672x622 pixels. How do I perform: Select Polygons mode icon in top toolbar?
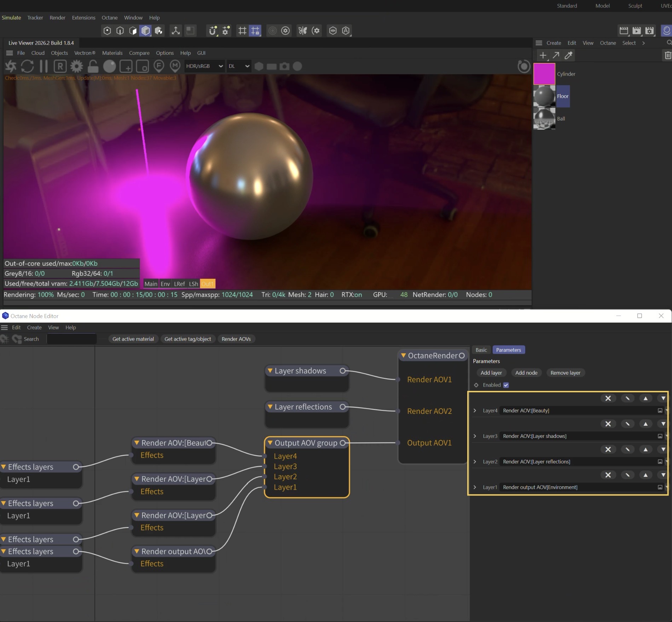point(133,31)
